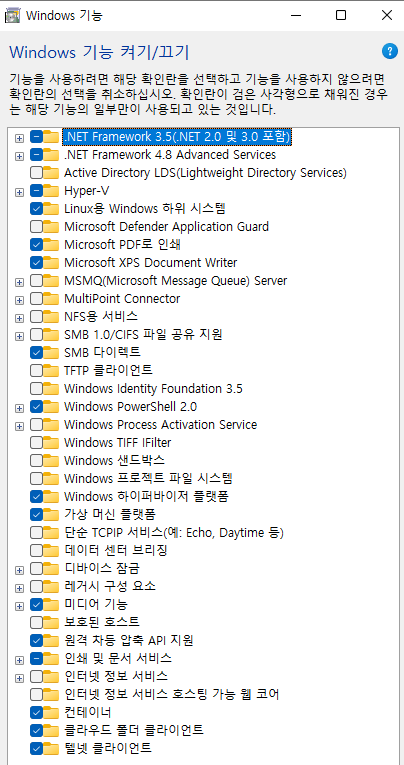
Task: Click the Windows Features title bar icon
Action: click(12, 16)
